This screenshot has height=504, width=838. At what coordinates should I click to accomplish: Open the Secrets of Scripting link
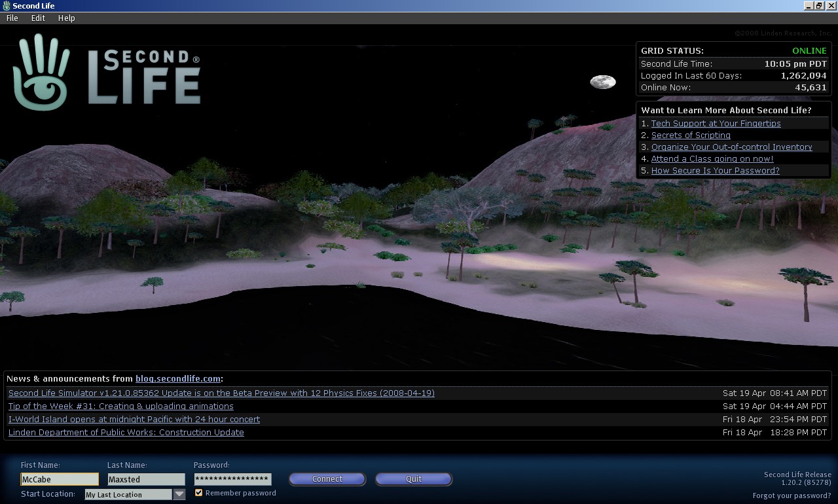tap(691, 135)
